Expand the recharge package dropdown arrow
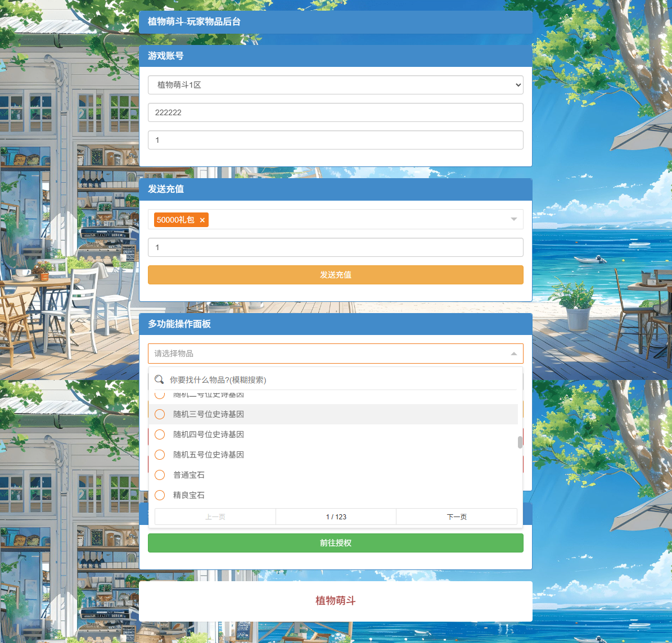The width and height of the screenshot is (672, 643). point(513,219)
